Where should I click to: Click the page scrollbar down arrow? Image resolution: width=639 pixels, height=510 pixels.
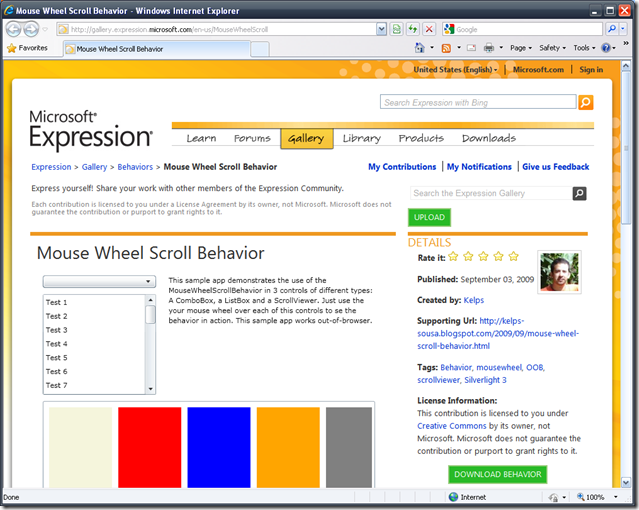point(626,483)
